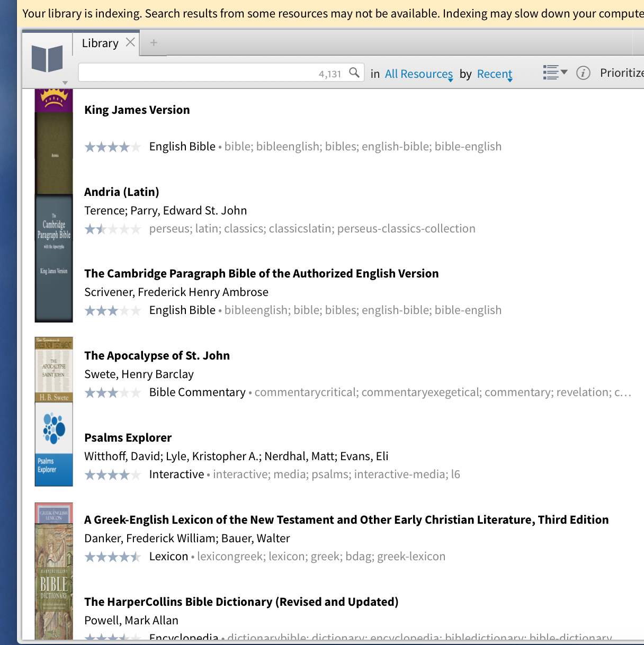Click the Psalms Explorer cover thumbnail
Screen dimensions: 644x645
tap(53, 444)
